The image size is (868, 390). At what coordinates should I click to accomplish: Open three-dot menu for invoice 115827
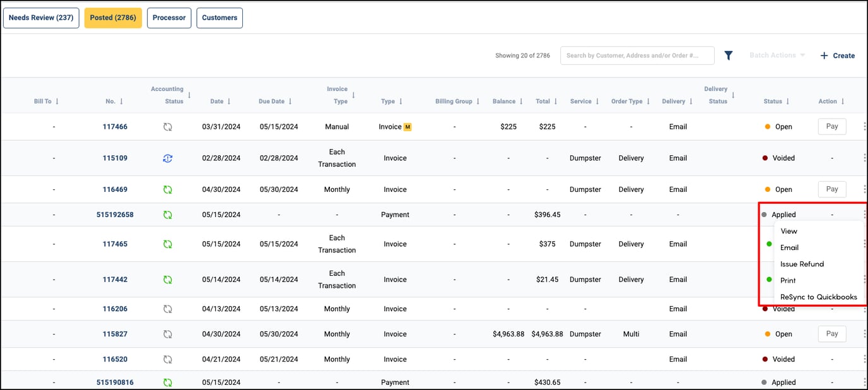864,334
